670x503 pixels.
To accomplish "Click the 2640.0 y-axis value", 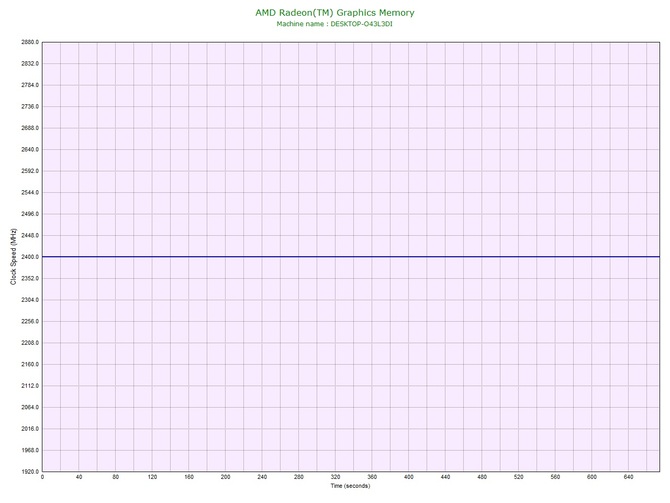I will point(30,150).
